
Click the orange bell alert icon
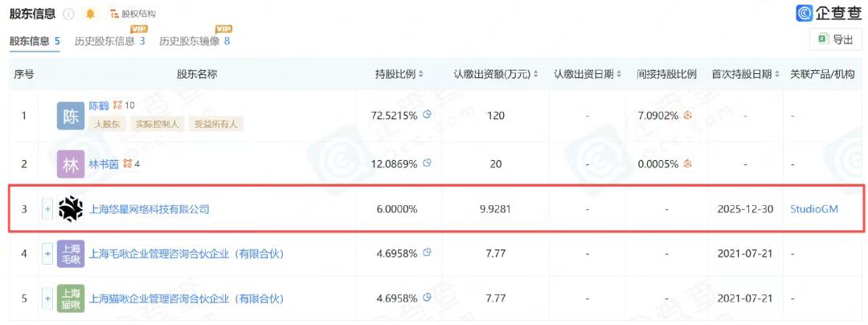click(x=90, y=14)
